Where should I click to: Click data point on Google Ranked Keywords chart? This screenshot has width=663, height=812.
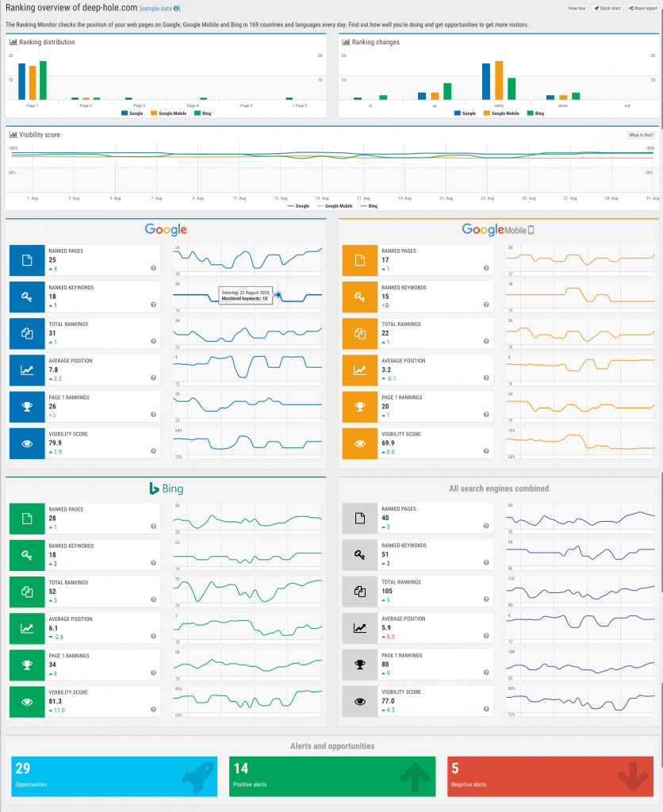pos(278,295)
